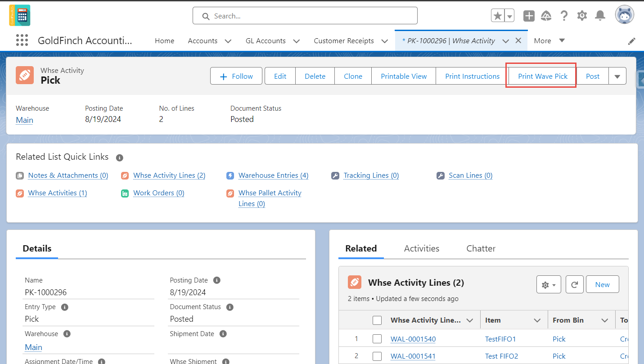Select the checkbox for WAL-0001540
Image resolution: width=644 pixels, height=364 pixels.
pos(377,339)
